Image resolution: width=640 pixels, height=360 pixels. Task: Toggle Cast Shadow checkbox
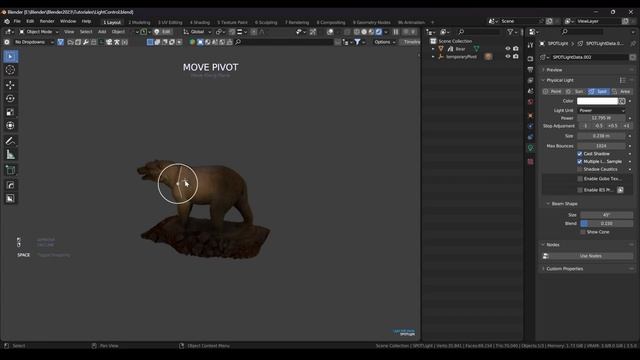click(x=580, y=154)
